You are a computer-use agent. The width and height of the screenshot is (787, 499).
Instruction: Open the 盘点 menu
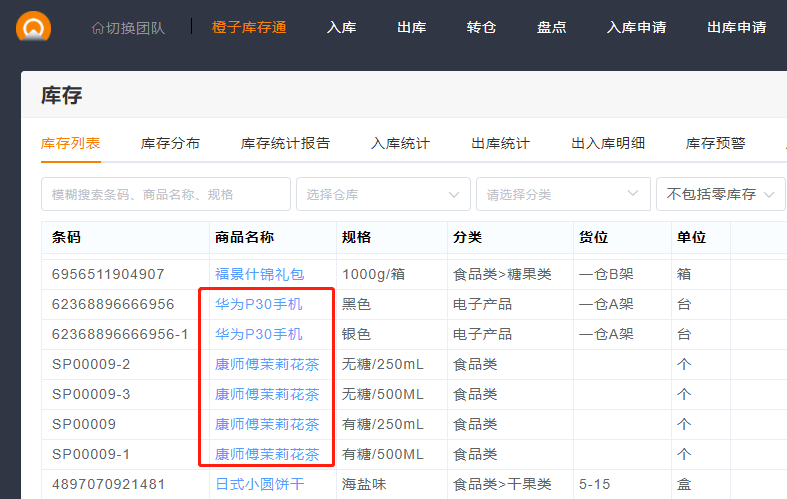point(551,28)
